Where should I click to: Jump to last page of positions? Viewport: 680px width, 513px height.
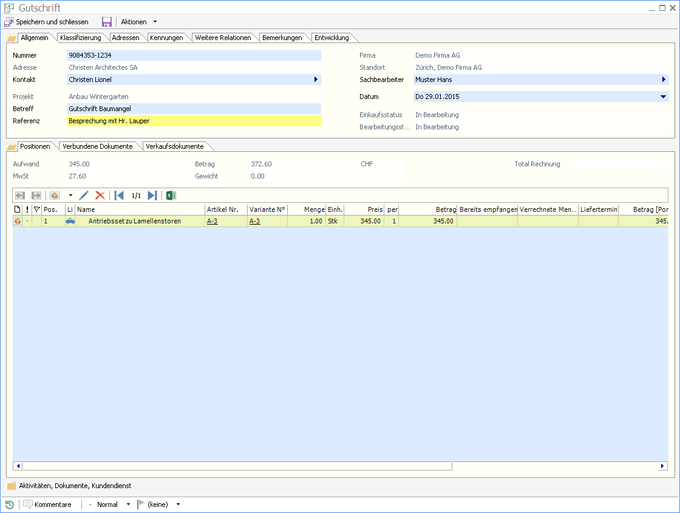152,196
